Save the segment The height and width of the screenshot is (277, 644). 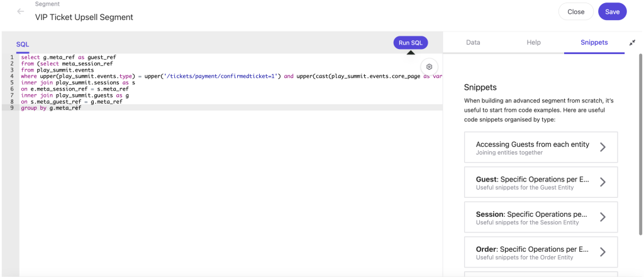click(x=612, y=11)
